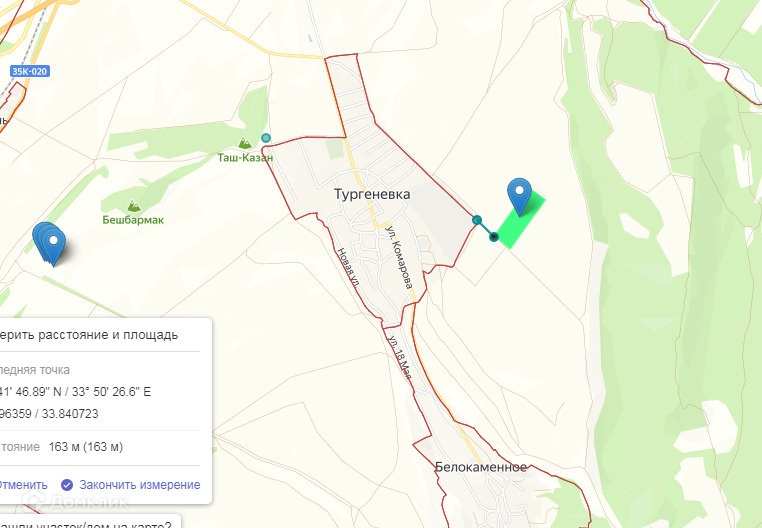Screen dimensions: 762x528
Task: Click the checkmark icon beside Закончить измерение
Action: [x=67, y=485]
